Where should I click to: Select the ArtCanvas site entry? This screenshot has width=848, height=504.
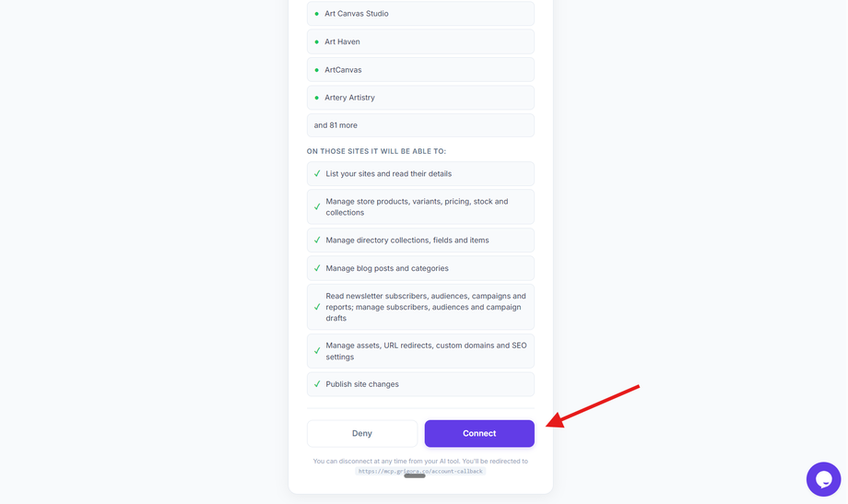tap(420, 70)
